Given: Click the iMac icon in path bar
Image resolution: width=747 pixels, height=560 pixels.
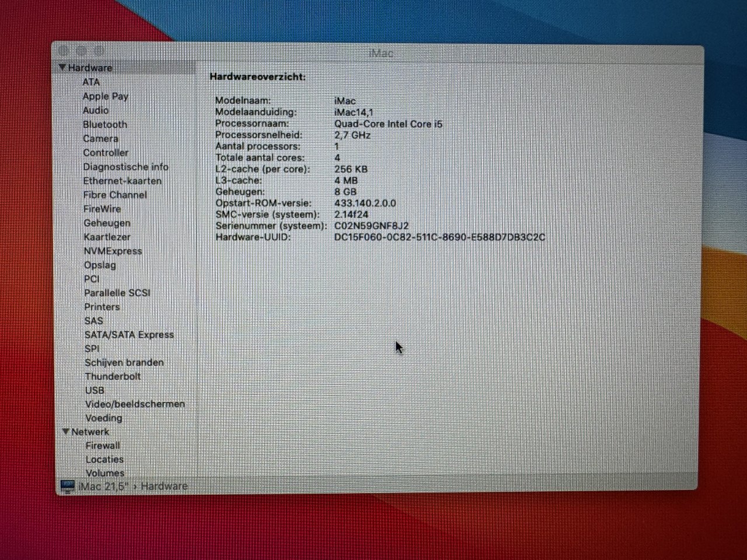Looking at the screenshot, I should pyautogui.click(x=68, y=487).
